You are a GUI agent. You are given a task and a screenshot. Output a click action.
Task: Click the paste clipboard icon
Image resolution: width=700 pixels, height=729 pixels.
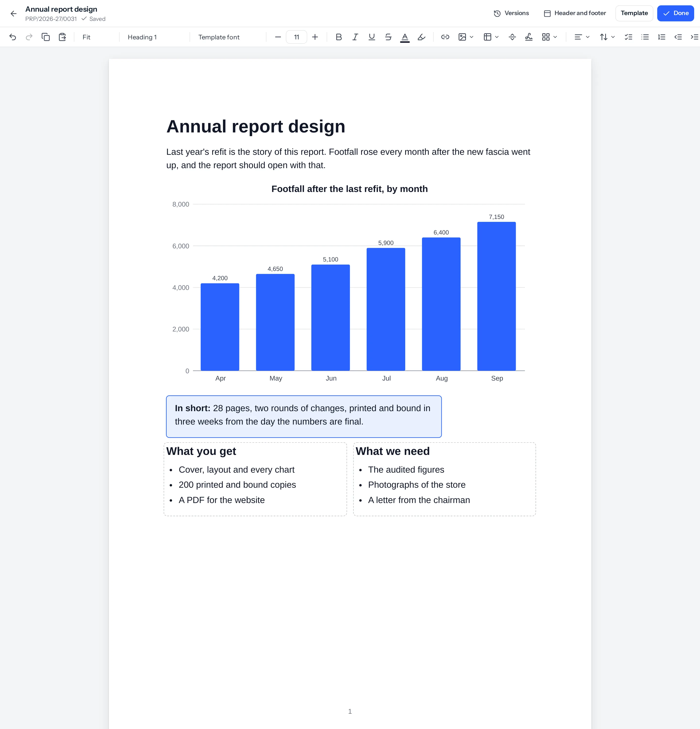(62, 37)
